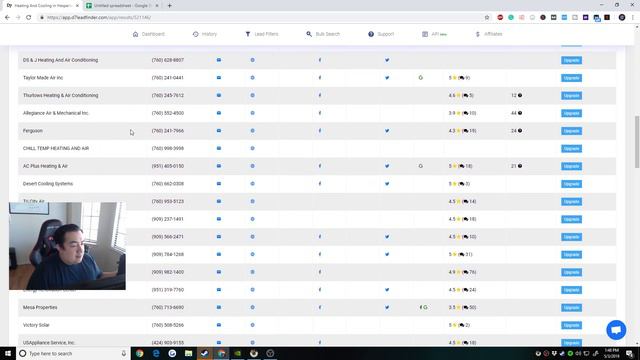Open a new browser tab
Viewport: 640px width, 360px height.
[169, 6]
